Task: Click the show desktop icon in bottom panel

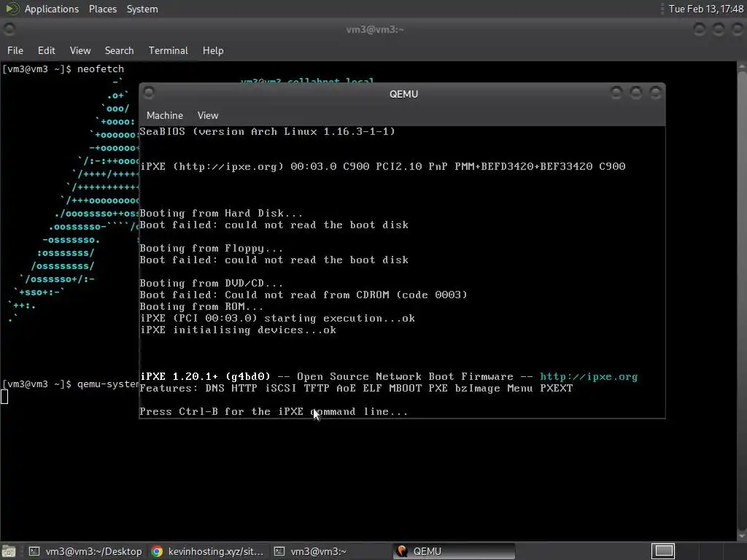Action: click(9, 551)
